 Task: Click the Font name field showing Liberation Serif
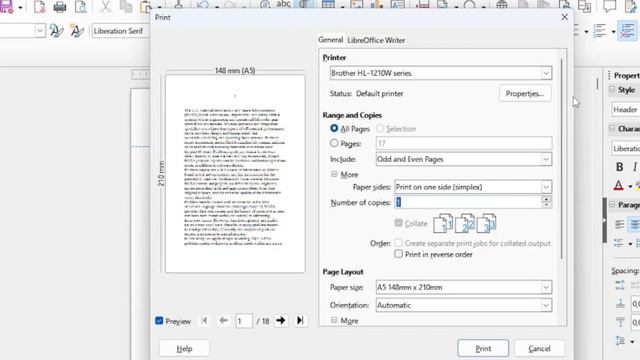click(x=121, y=31)
